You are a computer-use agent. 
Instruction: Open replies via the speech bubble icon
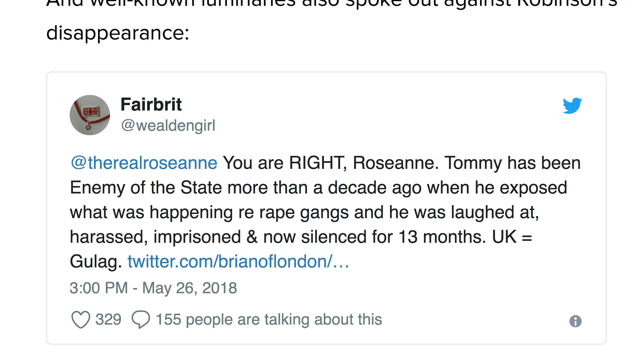(x=141, y=319)
